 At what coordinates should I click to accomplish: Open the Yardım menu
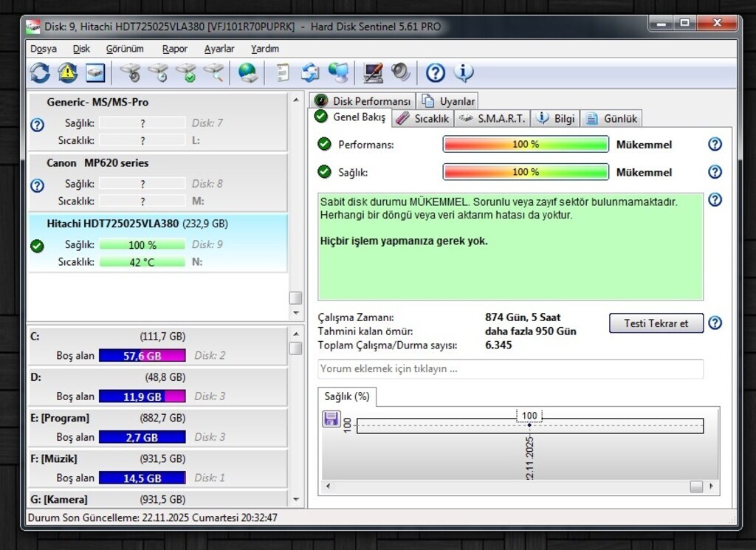(265, 49)
